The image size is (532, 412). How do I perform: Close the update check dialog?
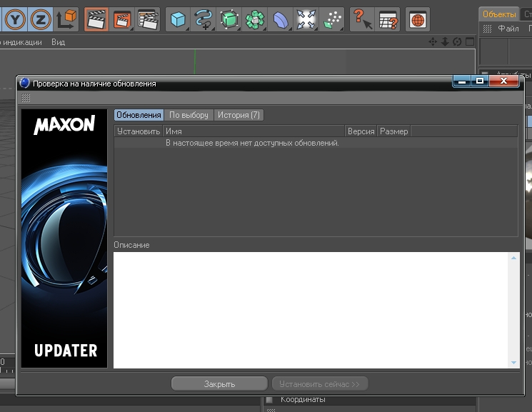(x=504, y=81)
